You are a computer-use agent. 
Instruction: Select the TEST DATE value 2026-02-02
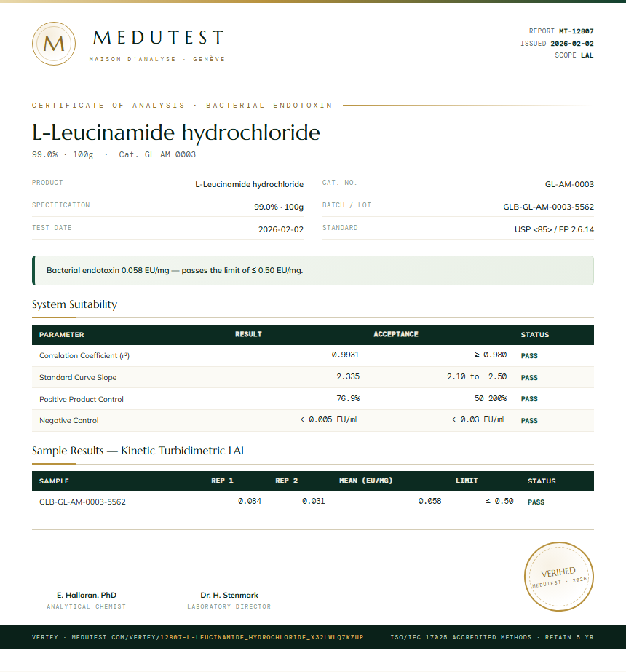point(281,230)
